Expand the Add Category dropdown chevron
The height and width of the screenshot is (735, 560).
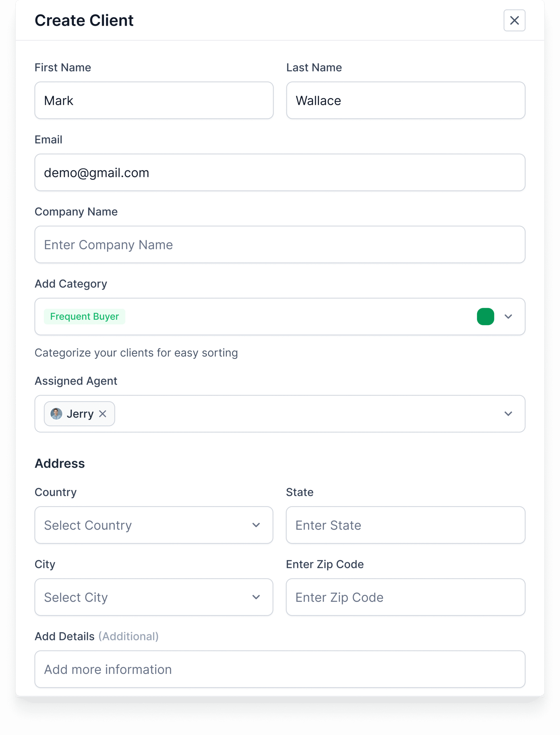click(508, 316)
